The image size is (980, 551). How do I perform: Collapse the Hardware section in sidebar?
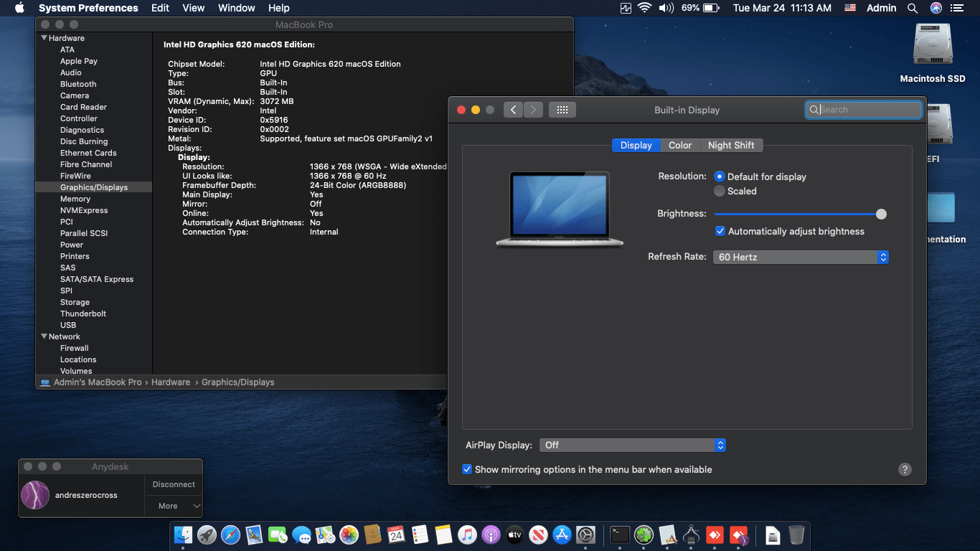click(44, 38)
